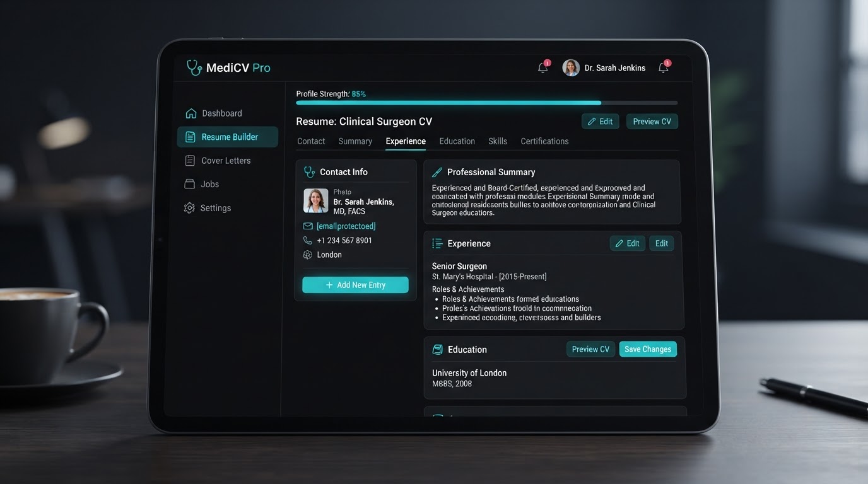This screenshot has width=868, height=484.
Task: Click the contact photo thumbnail of Dr. Jenkins
Action: point(316,201)
